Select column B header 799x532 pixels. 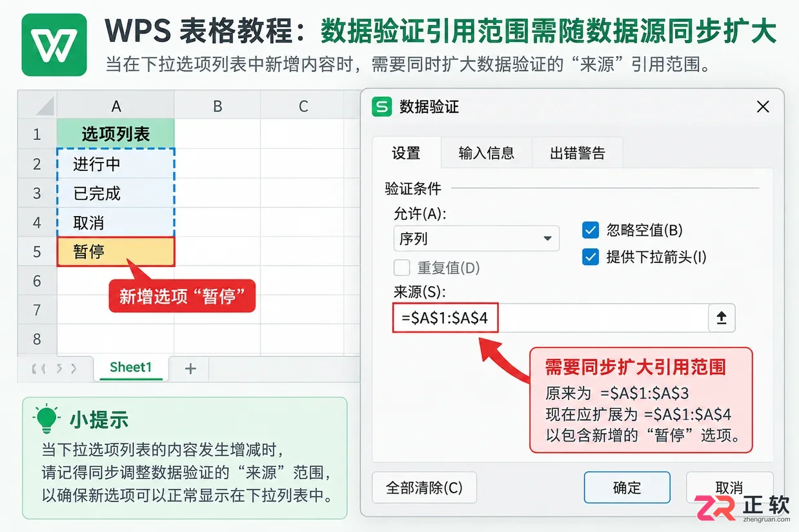coord(217,106)
